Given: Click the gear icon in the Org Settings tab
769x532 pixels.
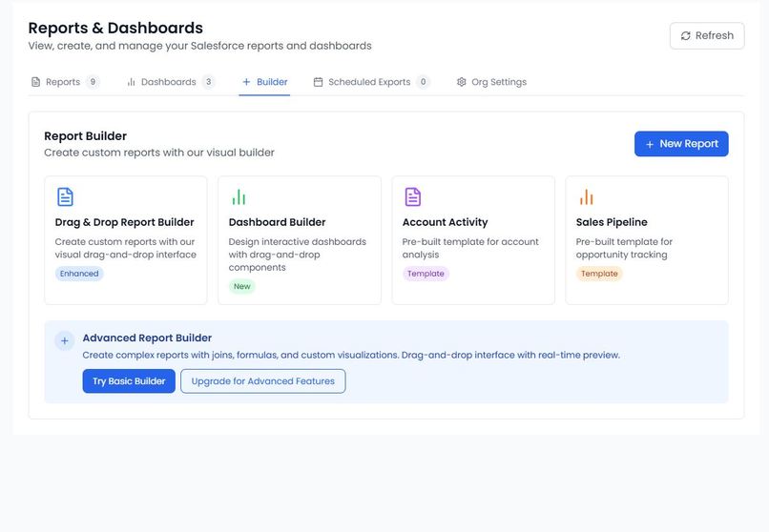Looking at the screenshot, I should (x=462, y=82).
